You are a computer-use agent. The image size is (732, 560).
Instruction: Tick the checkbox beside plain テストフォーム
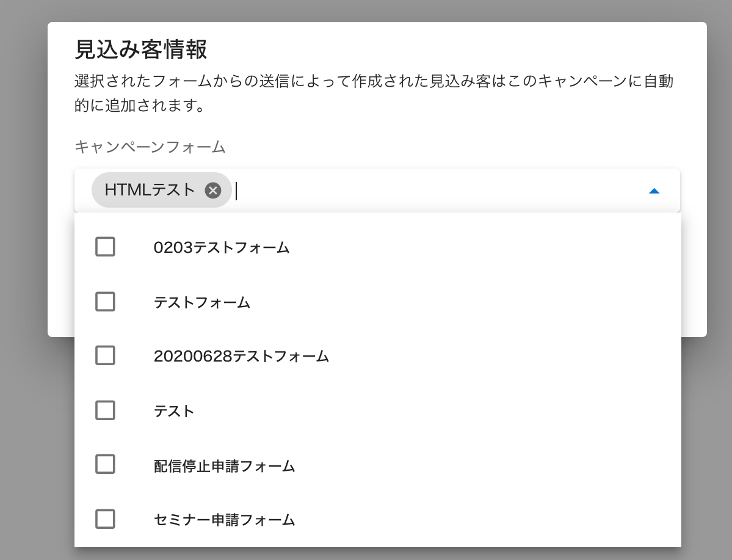105,302
